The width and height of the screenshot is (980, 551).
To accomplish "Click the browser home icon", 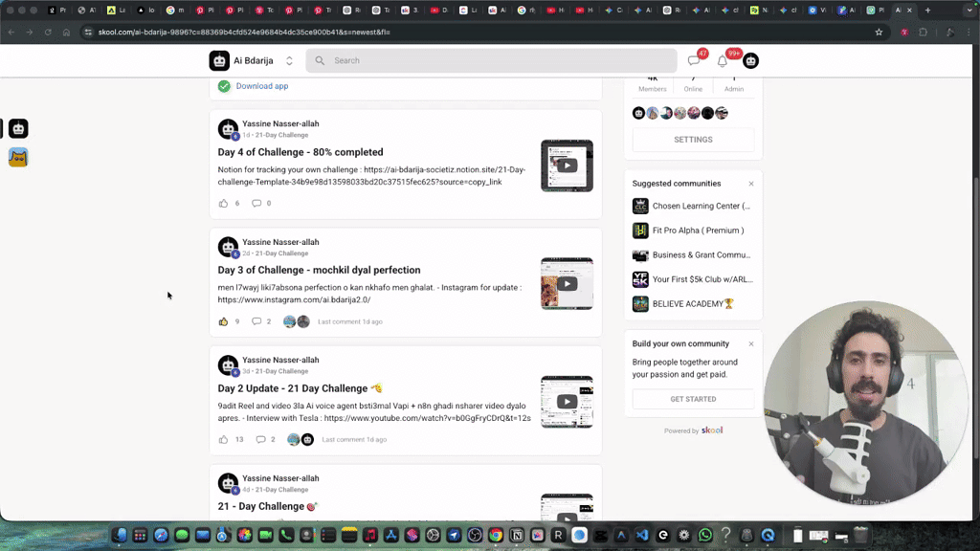I will (x=66, y=32).
